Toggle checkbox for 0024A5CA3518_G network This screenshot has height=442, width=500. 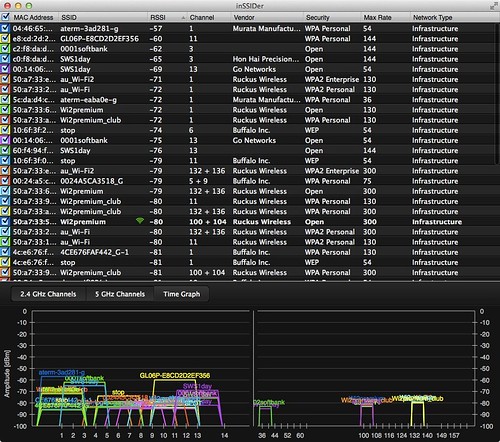pyautogui.click(x=5, y=181)
